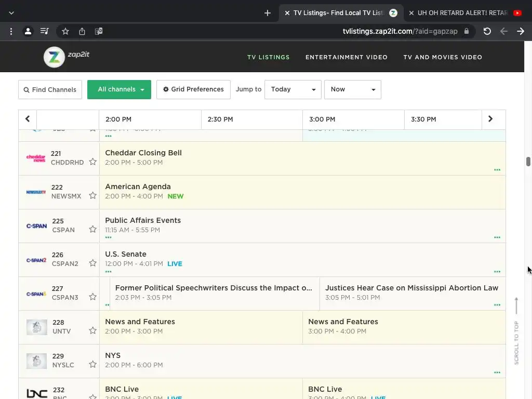Open ENTERTAINMENT VIDEO nav item

347,57
